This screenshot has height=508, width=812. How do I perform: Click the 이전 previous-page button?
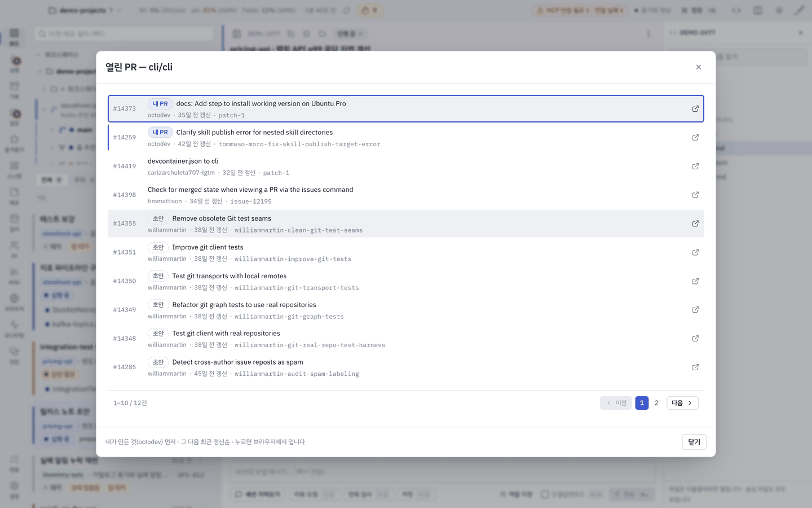[x=616, y=403]
